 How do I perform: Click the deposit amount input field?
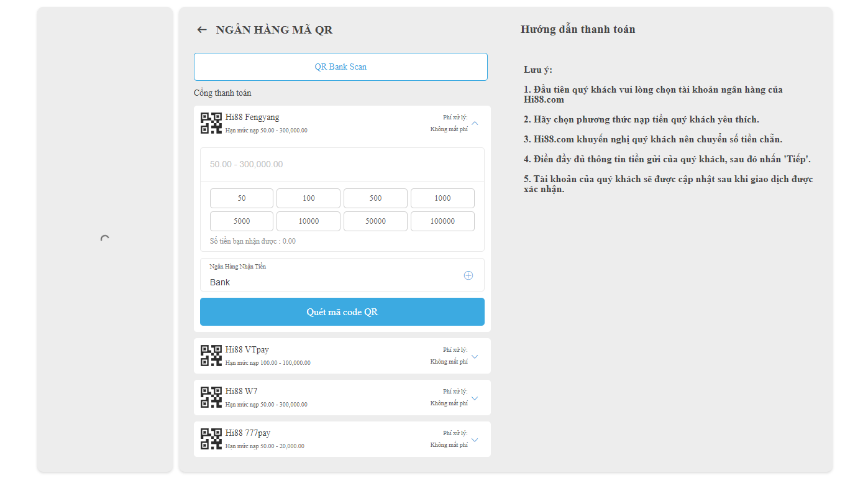tap(342, 165)
